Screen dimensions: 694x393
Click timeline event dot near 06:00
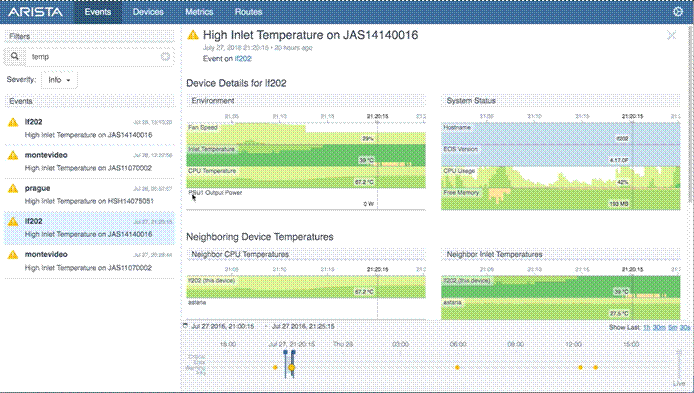(457, 367)
